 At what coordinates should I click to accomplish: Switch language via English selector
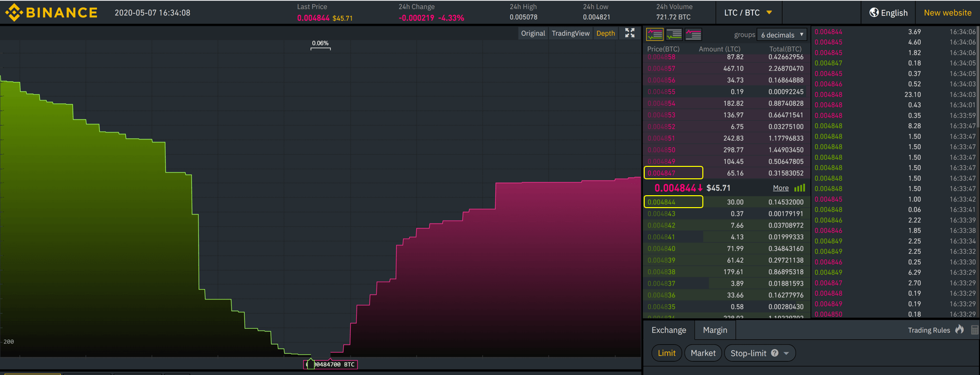point(888,13)
